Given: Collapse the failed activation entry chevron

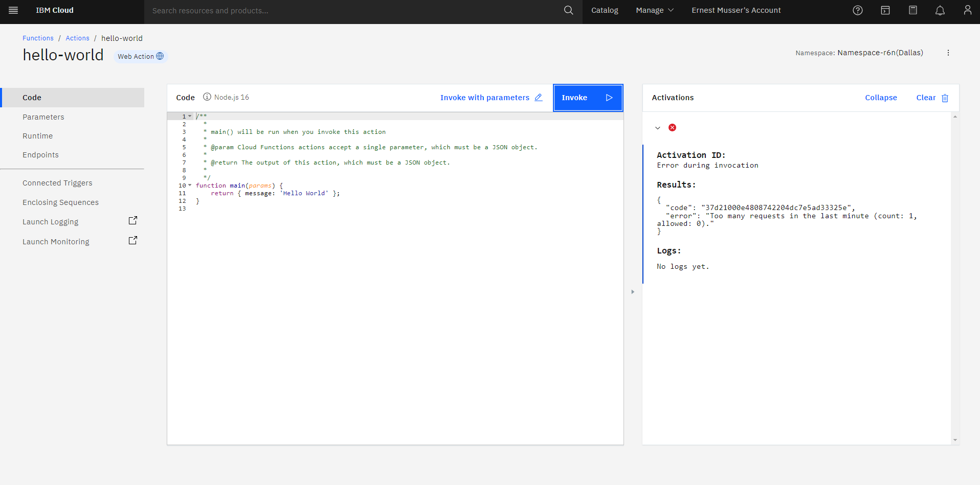Looking at the screenshot, I should (x=658, y=128).
